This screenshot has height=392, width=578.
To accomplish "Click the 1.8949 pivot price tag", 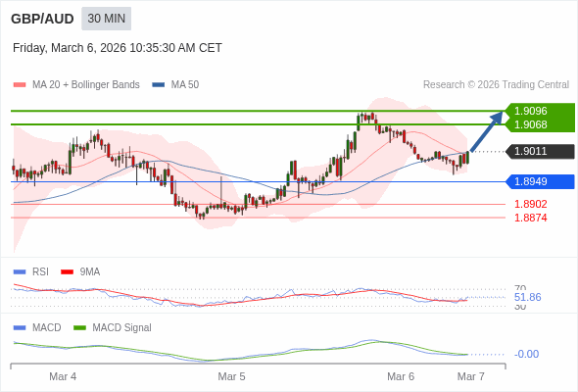I will 540,182.
